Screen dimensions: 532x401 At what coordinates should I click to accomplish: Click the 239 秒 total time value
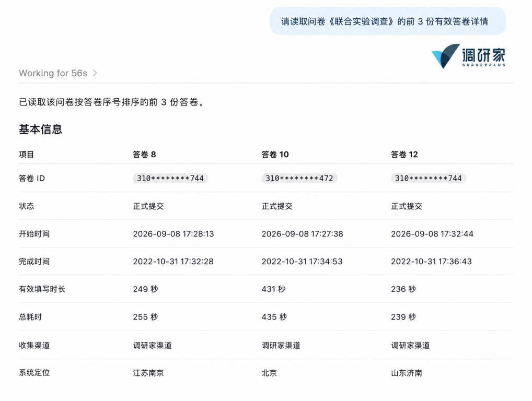404,317
